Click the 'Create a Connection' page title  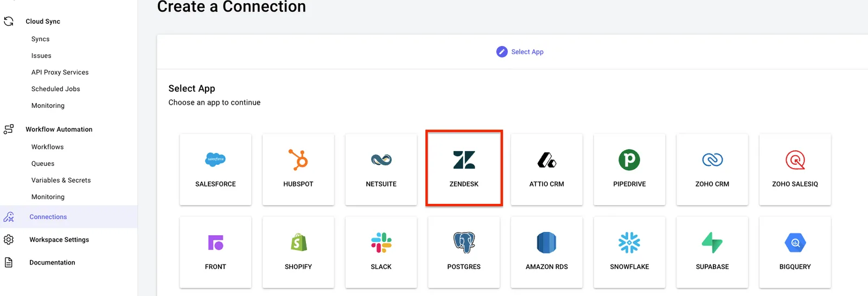232,7
